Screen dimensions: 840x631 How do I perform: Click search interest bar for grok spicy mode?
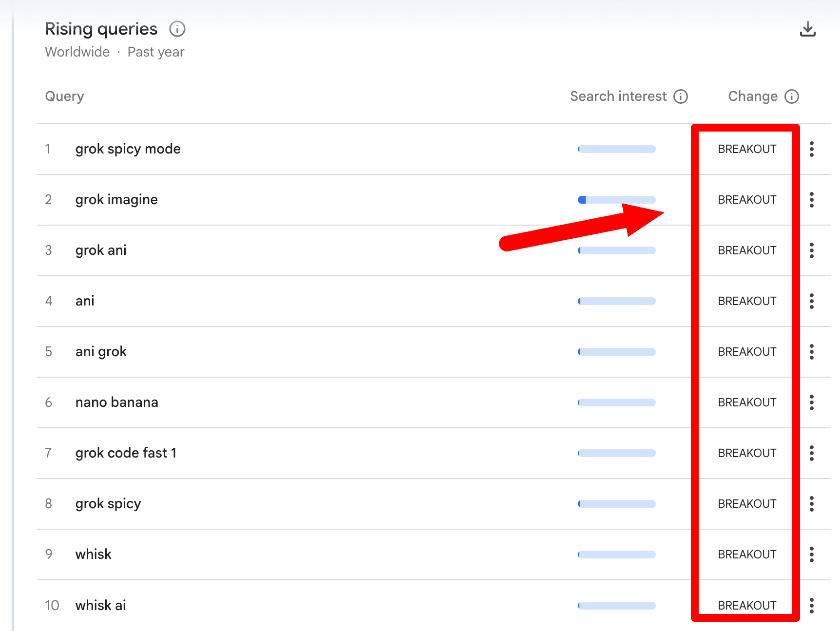tap(617, 149)
